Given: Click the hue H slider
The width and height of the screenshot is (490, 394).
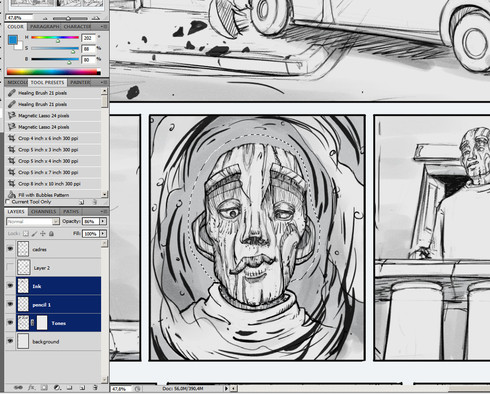Looking at the screenshot, I should 55,38.
